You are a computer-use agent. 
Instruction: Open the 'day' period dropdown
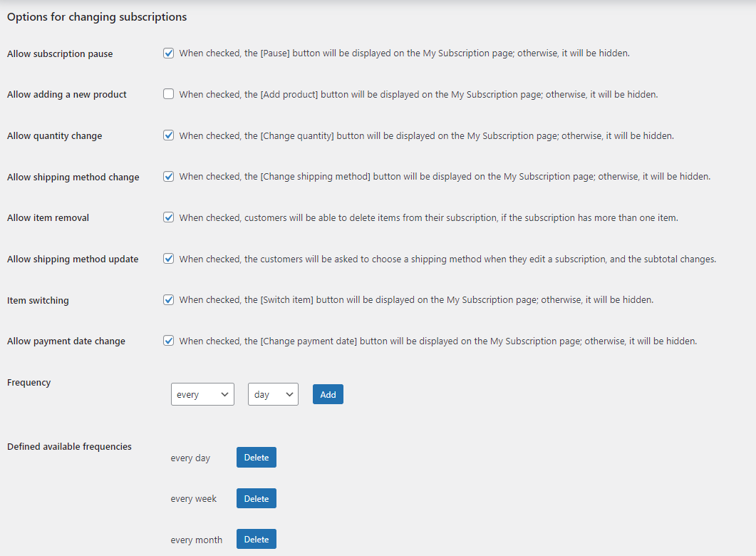(x=273, y=393)
